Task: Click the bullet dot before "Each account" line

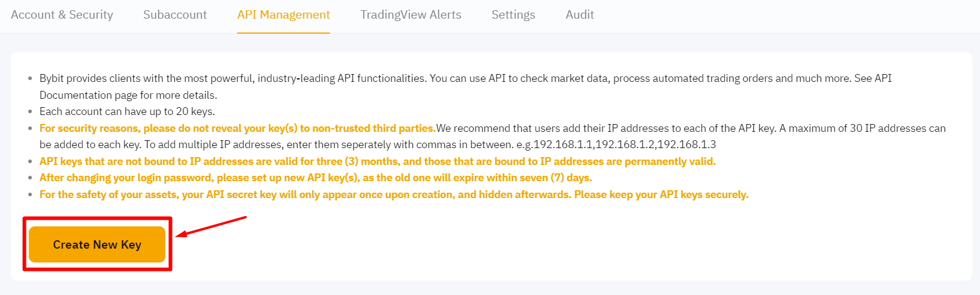Action: tap(31, 112)
